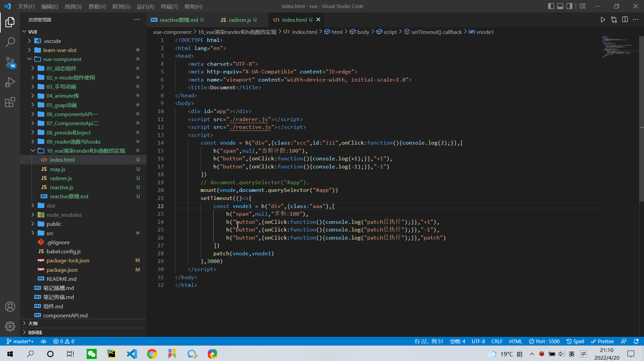Open the 终端(T) menu
This screenshot has width=644, height=361.
coord(169,6)
